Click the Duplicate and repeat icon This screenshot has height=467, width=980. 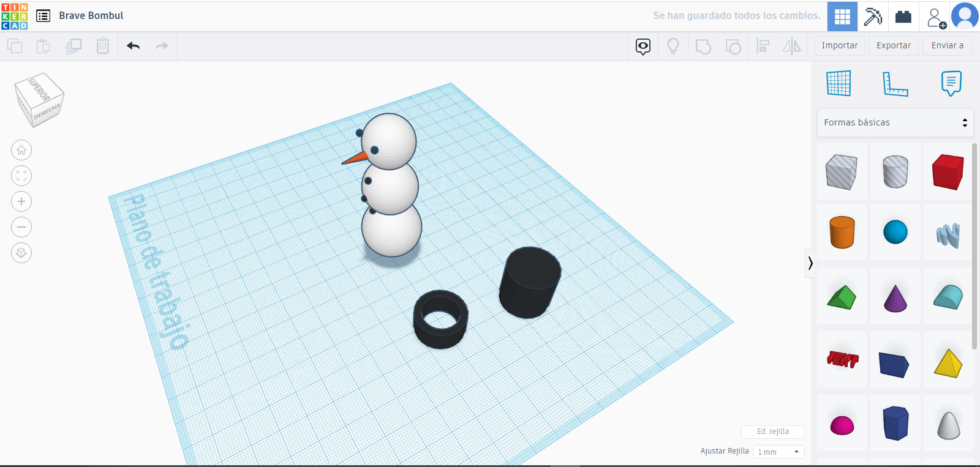pos(73,46)
